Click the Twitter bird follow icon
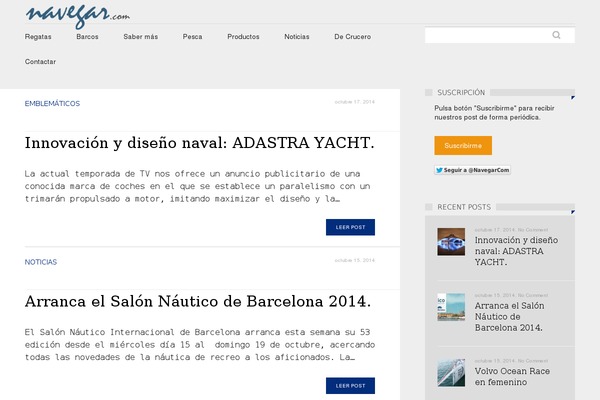 439,170
